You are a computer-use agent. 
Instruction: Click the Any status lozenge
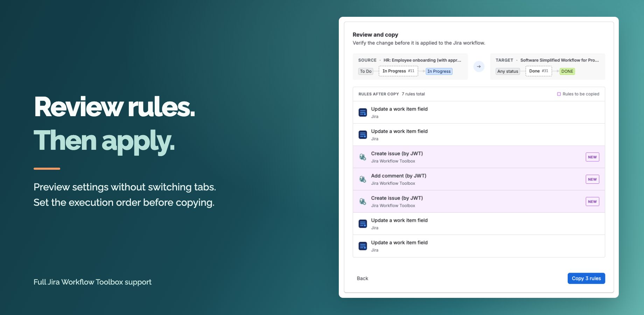(508, 71)
